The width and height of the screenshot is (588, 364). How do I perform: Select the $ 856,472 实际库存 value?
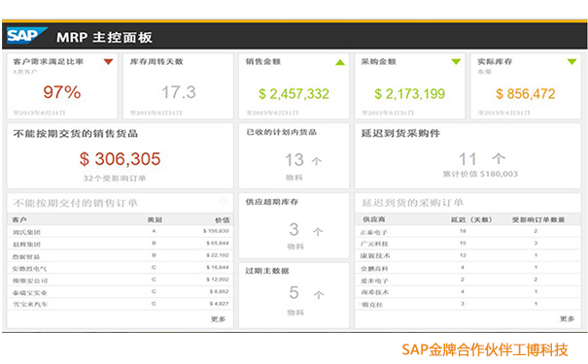[x=526, y=93]
